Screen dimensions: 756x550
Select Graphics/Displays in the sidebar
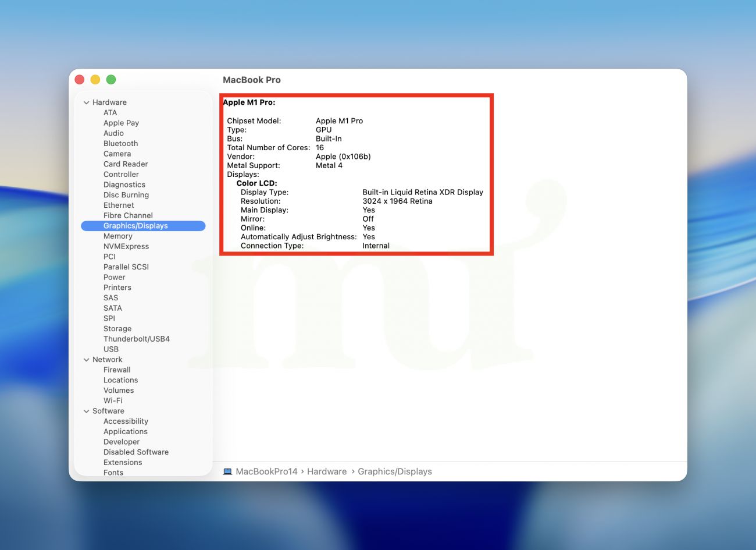tap(135, 226)
